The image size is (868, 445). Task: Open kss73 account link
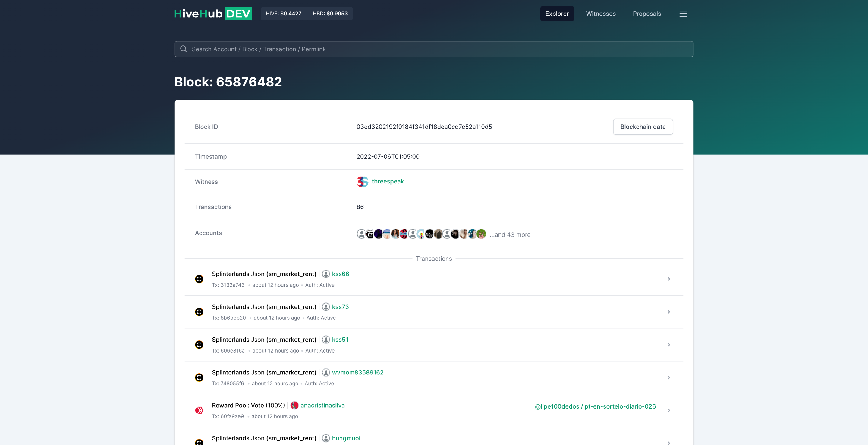(340, 307)
